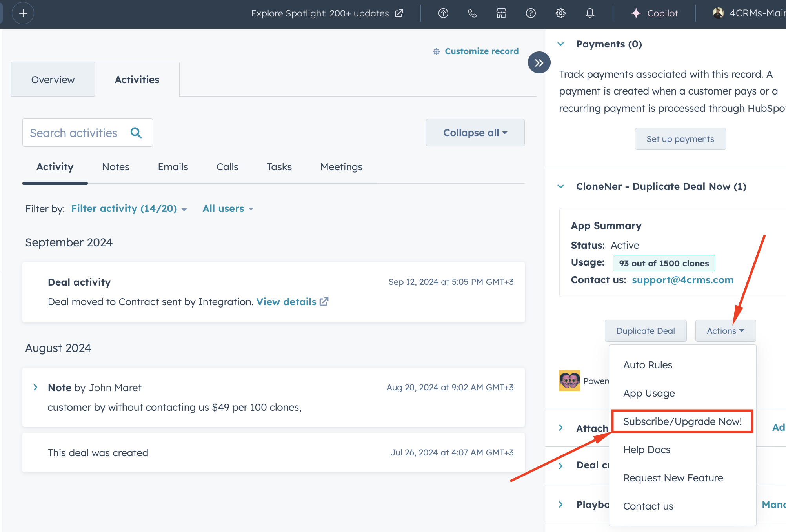Click the 'This deal was created' entry
786x532 pixels.
pos(273,452)
